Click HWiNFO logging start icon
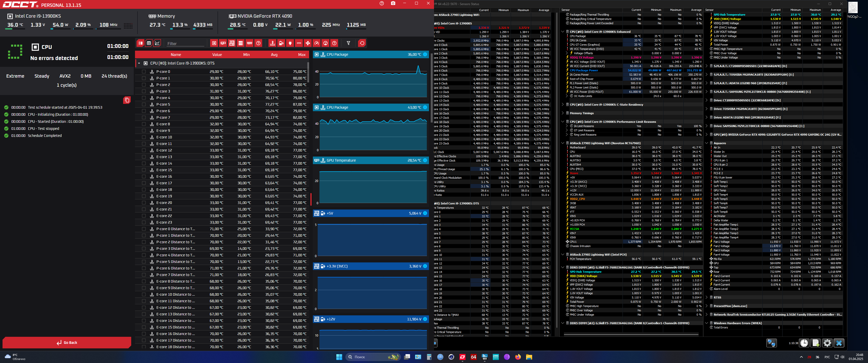 pos(816,343)
